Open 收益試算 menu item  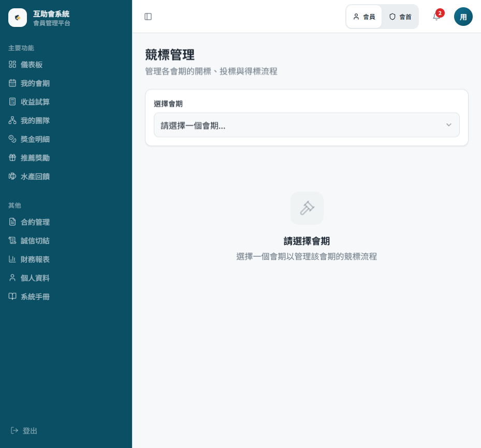pyautogui.click(x=66, y=102)
